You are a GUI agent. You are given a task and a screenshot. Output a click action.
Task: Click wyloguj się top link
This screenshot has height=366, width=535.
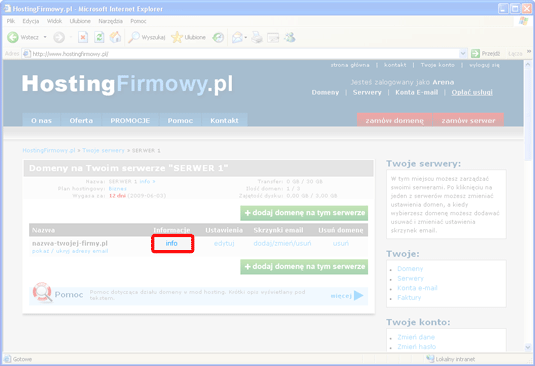(485, 65)
